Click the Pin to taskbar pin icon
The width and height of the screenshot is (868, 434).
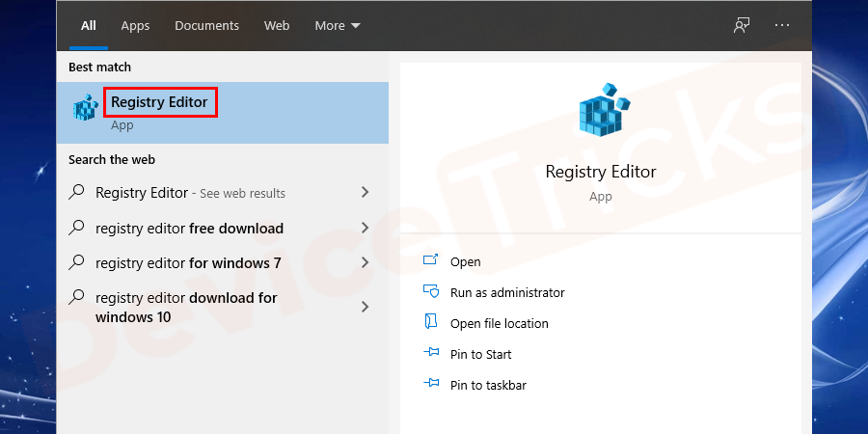pos(431,385)
